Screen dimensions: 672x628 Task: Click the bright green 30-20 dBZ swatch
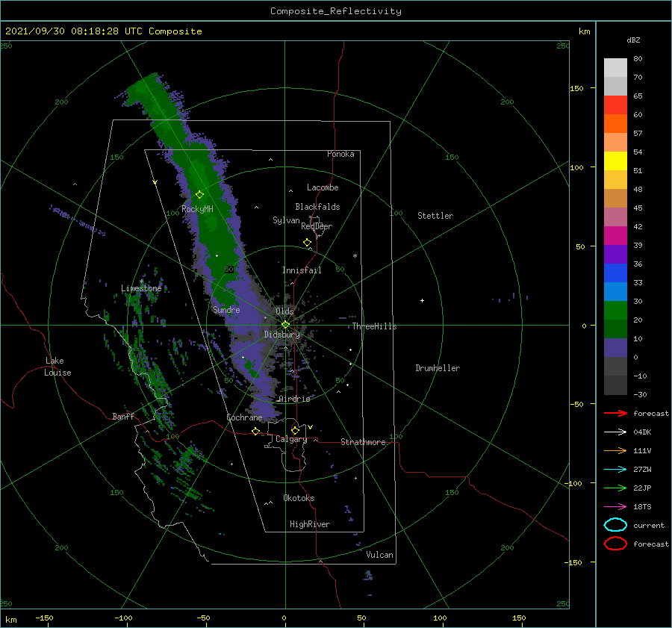[615, 311]
